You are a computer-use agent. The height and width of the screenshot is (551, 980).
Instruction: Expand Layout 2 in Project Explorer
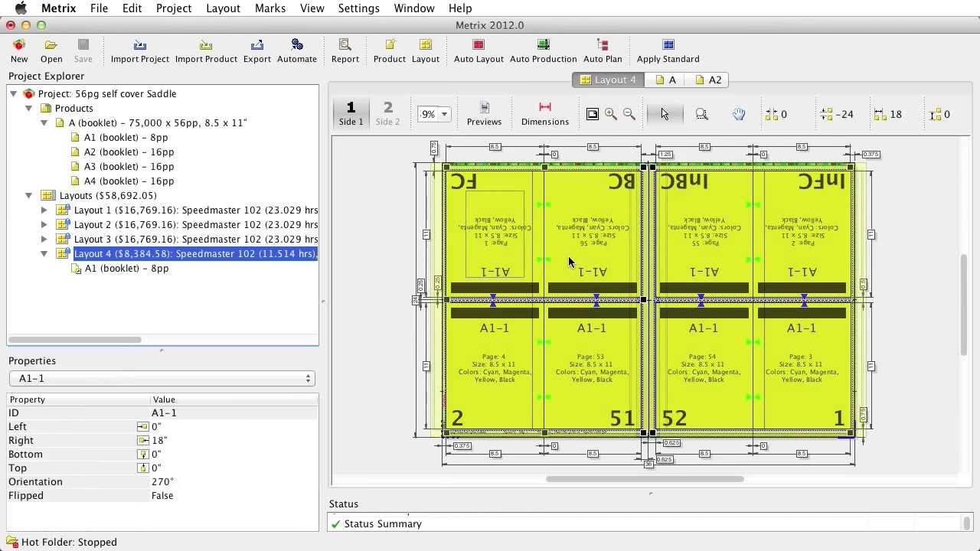tap(44, 224)
